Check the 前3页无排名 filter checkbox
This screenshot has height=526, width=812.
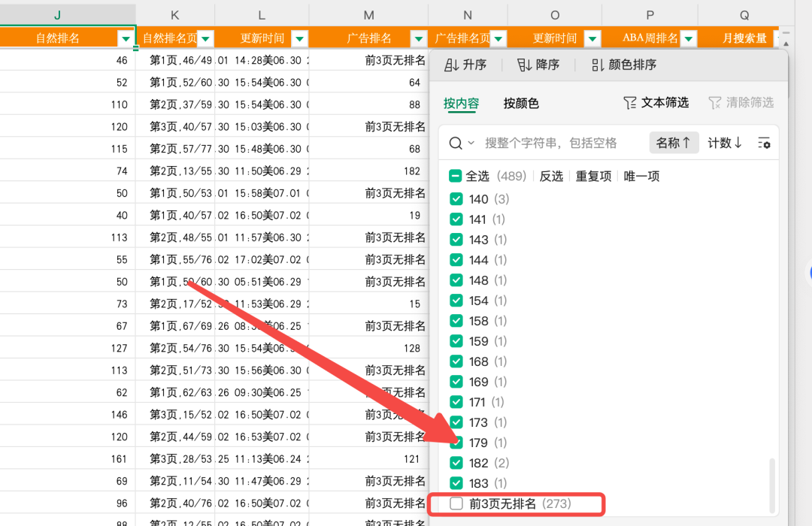[456, 503]
